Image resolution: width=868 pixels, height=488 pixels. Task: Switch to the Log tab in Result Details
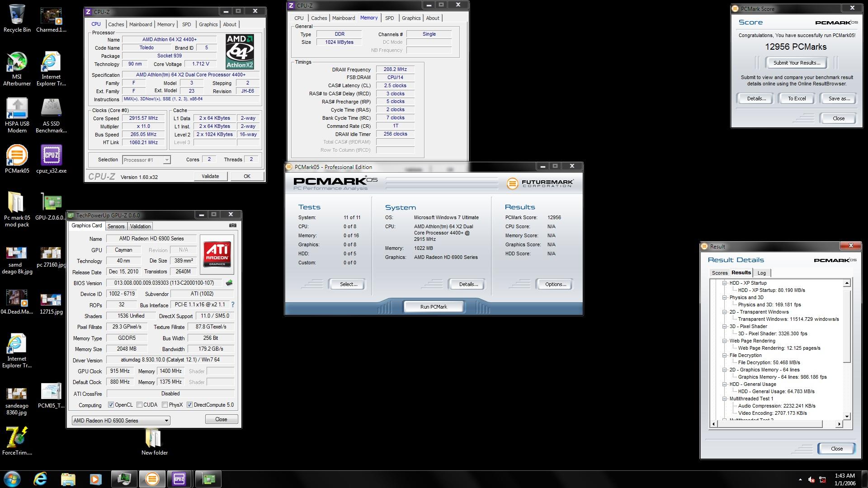click(762, 273)
